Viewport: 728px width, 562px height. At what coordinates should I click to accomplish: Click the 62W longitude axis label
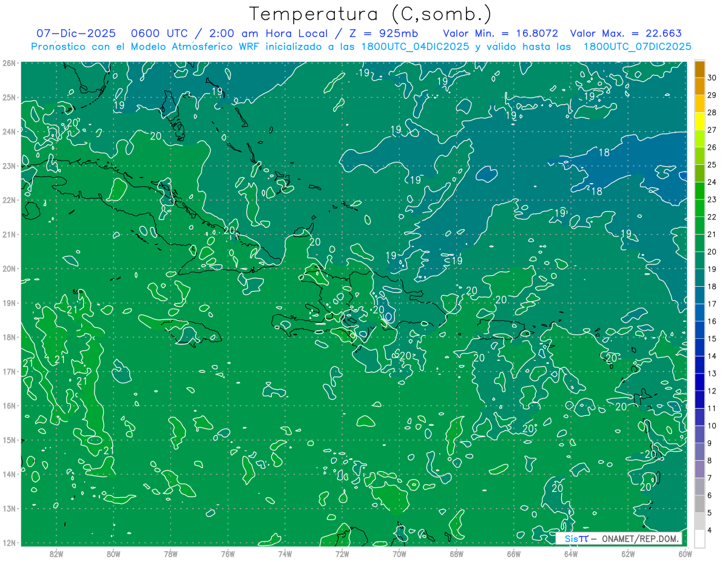point(628,554)
